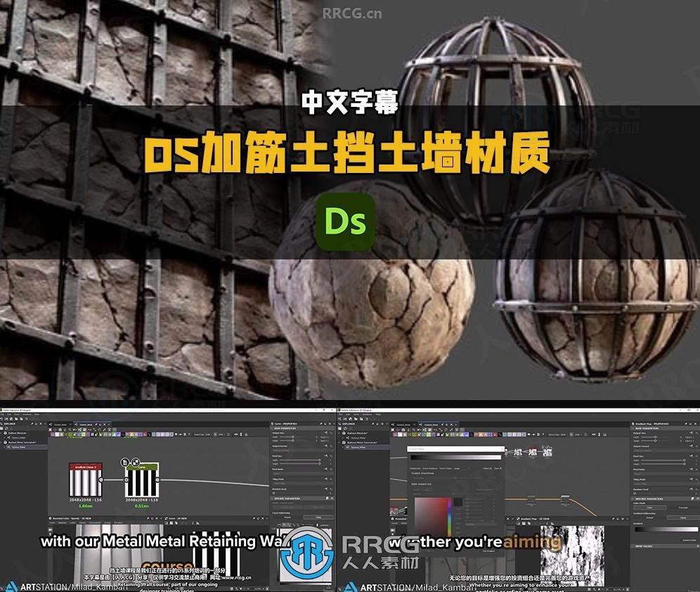Select the rightmost noise node, right graph
This screenshot has width=700, height=592.
pos(547,452)
